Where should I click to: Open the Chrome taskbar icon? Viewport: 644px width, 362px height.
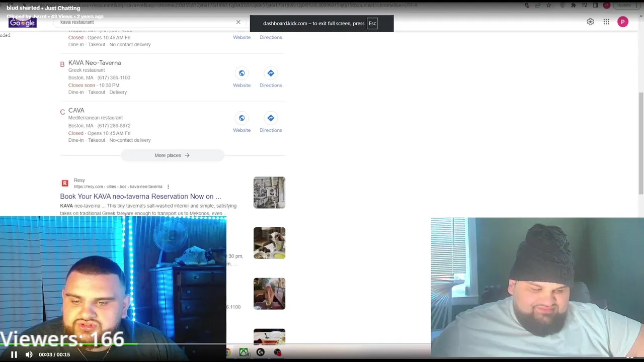pyautogui.click(x=228, y=352)
